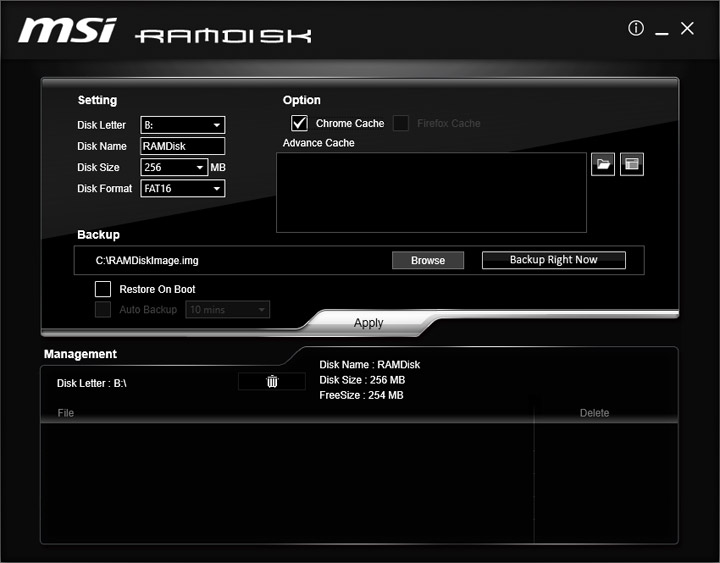Open the Disk Letter dropdown
This screenshot has height=563, width=720.
(x=183, y=125)
